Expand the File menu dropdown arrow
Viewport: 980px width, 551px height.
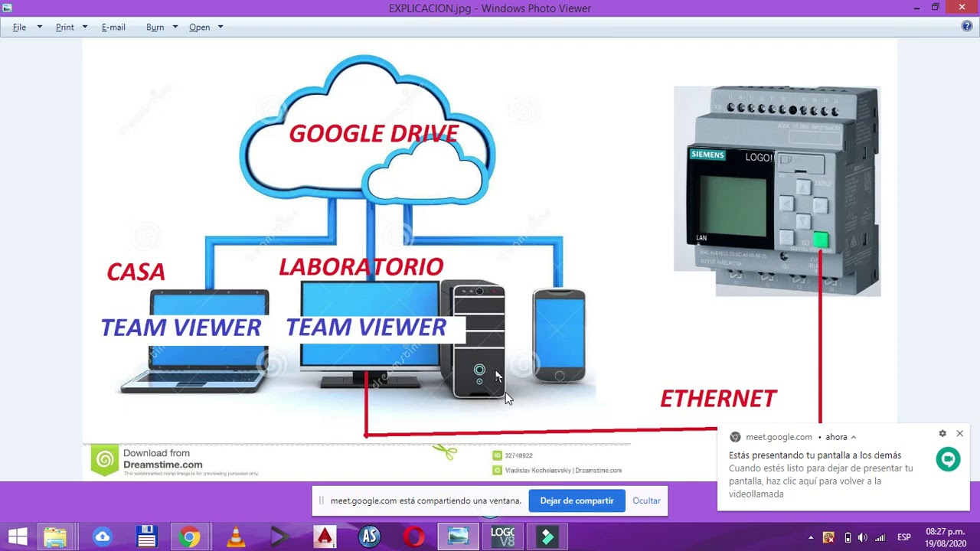(x=40, y=27)
